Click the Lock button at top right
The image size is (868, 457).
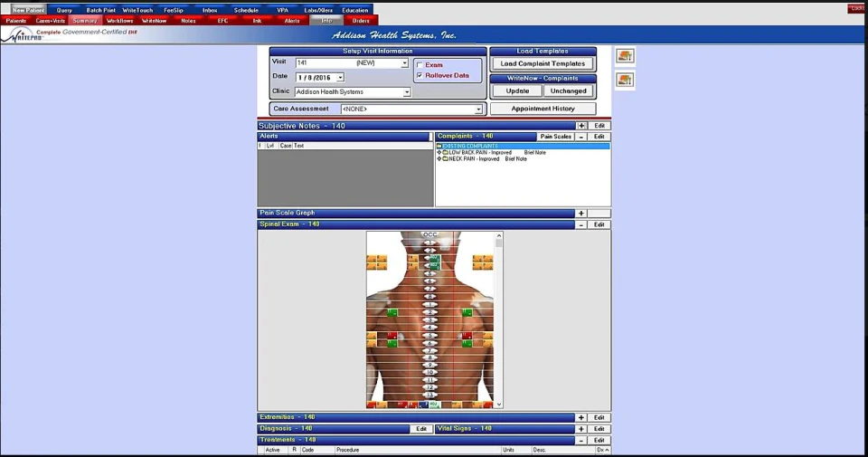click(x=856, y=9)
